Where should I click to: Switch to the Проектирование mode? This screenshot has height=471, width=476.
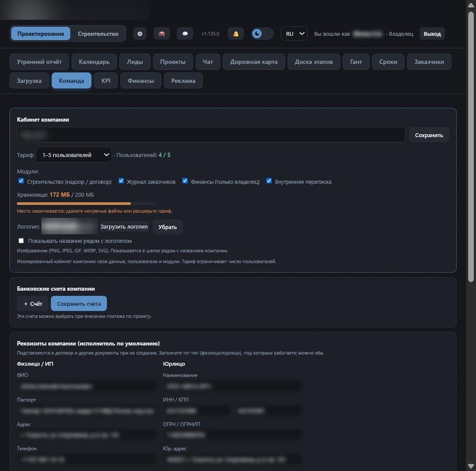click(x=41, y=34)
